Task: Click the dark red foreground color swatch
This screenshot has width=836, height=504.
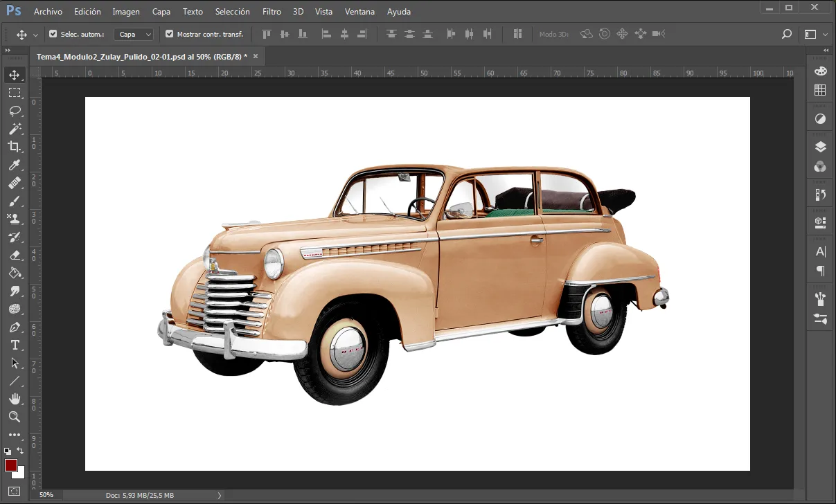Action: (10, 465)
